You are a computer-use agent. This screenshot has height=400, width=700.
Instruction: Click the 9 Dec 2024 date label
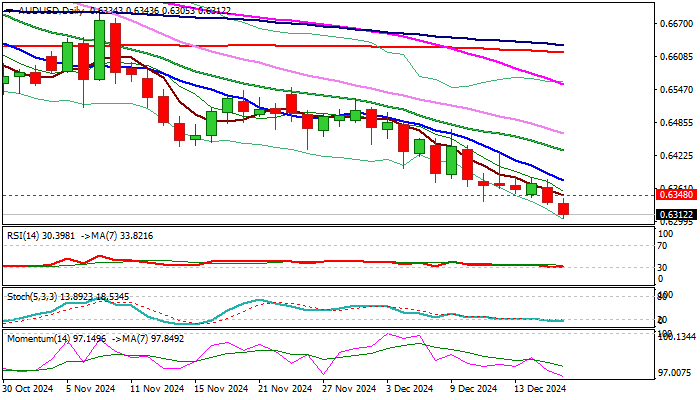[x=473, y=389]
